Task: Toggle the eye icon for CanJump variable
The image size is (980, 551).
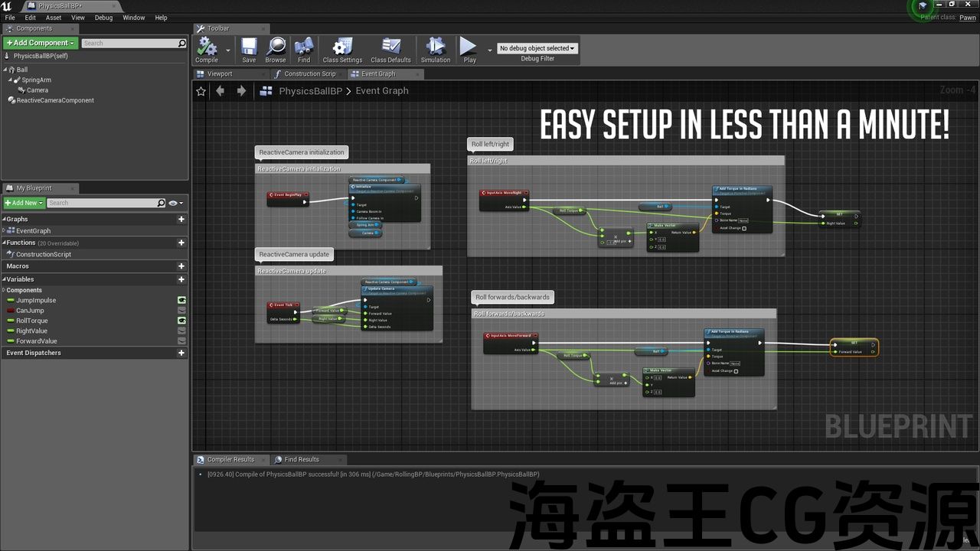Action: pyautogui.click(x=182, y=311)
